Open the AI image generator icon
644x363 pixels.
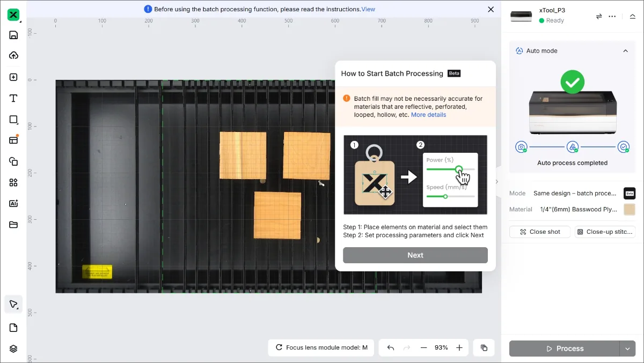click(x=14, y=204)
